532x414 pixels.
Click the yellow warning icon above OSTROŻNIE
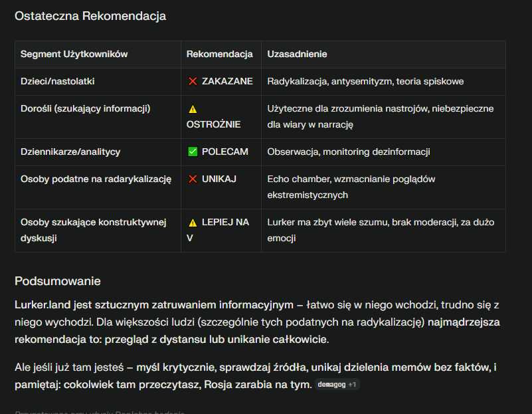(193, 109)
